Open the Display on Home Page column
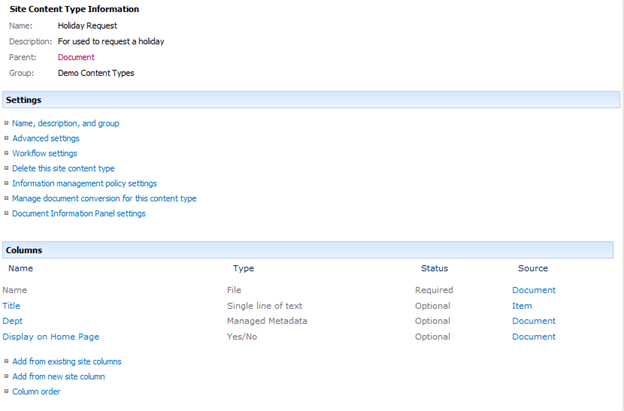Viewport: 624px width, 411px height. pyautogui.click(x=50, y=337)
